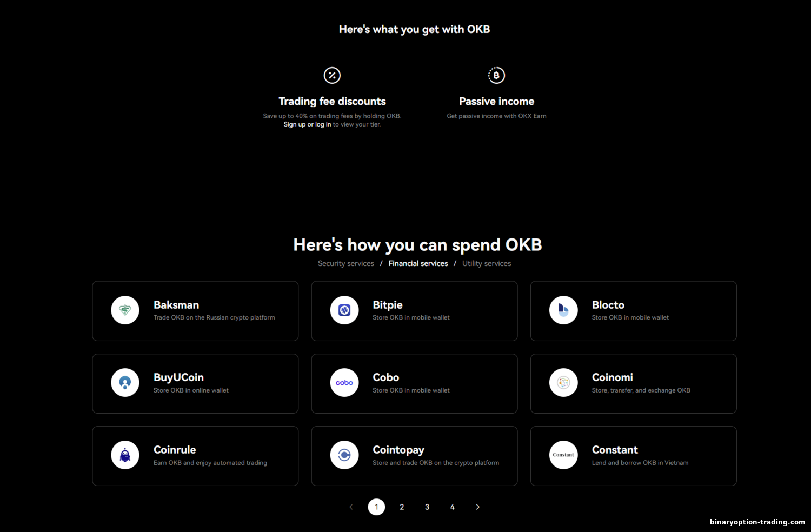Click the Cobo card title
Viewport: 811px width, 532px height.
point(386,377)
